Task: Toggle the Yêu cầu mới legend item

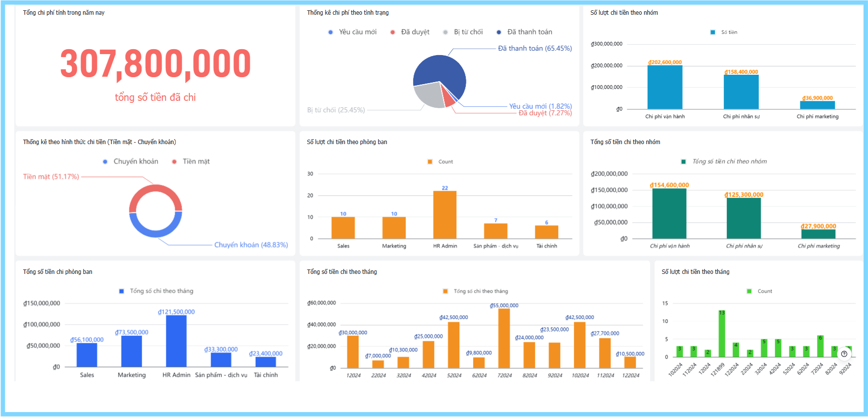Action: [353, 32]
